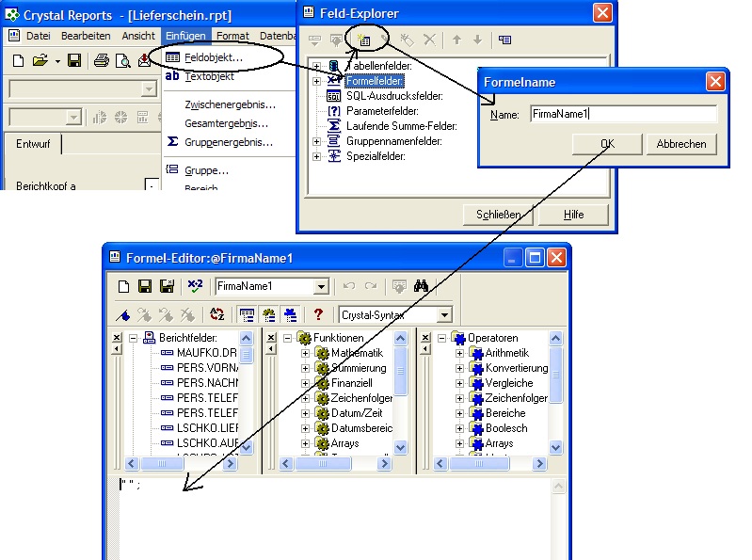Open find binoculars in Formel-Editor

tap(421, 286)
